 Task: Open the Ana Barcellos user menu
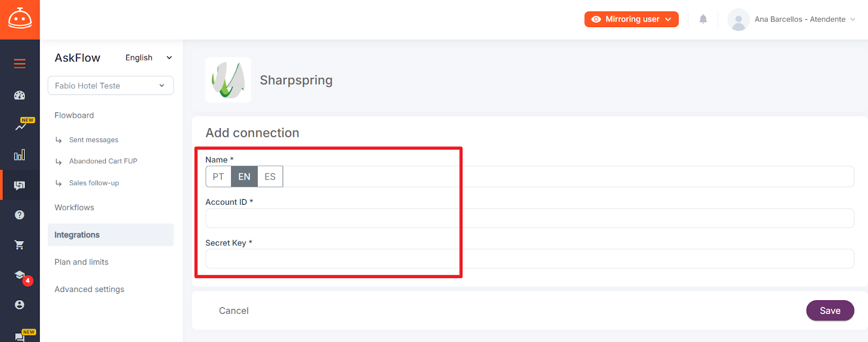coord(792,19)
